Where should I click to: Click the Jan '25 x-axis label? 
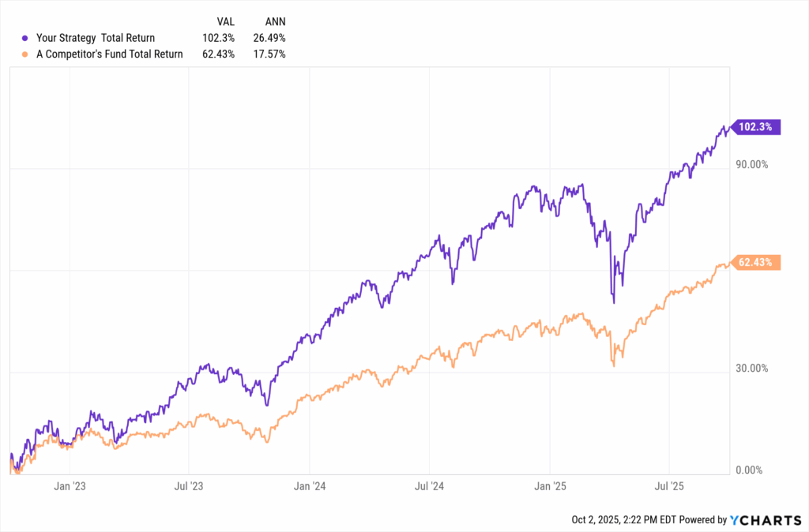[550, 486]
